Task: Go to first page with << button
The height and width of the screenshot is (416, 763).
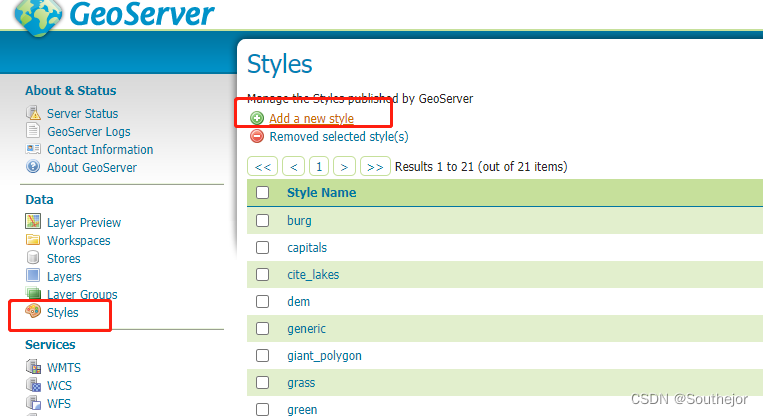Action: tap(263, 166)
